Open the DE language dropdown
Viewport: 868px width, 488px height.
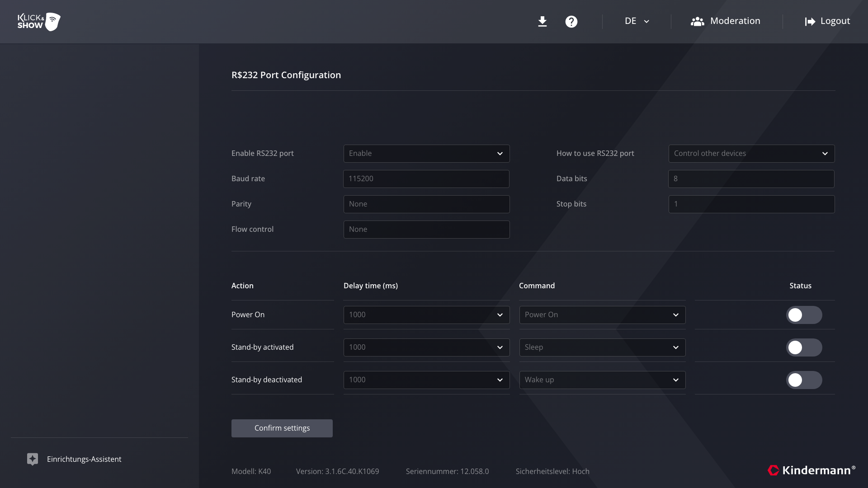[x=637, y=21]
